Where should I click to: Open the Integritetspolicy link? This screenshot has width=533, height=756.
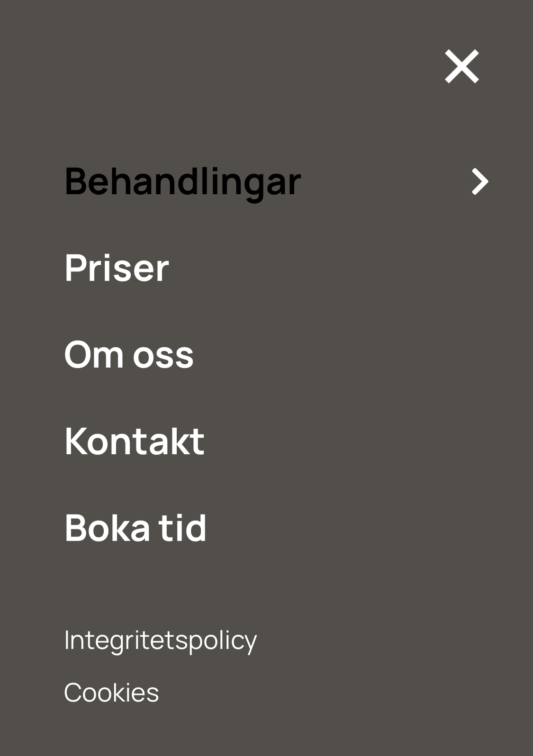point(160,640)
